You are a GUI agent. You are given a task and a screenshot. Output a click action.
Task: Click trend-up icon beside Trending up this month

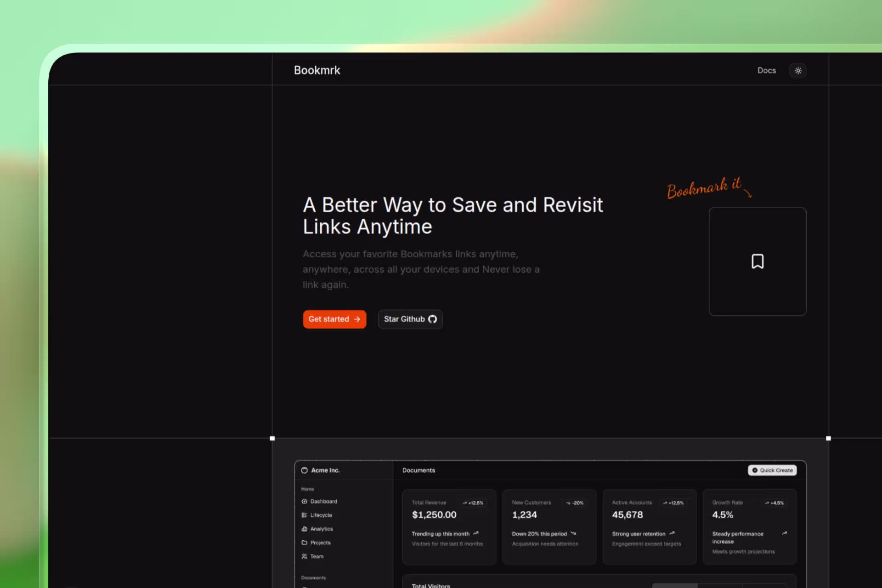coord(476,533)
